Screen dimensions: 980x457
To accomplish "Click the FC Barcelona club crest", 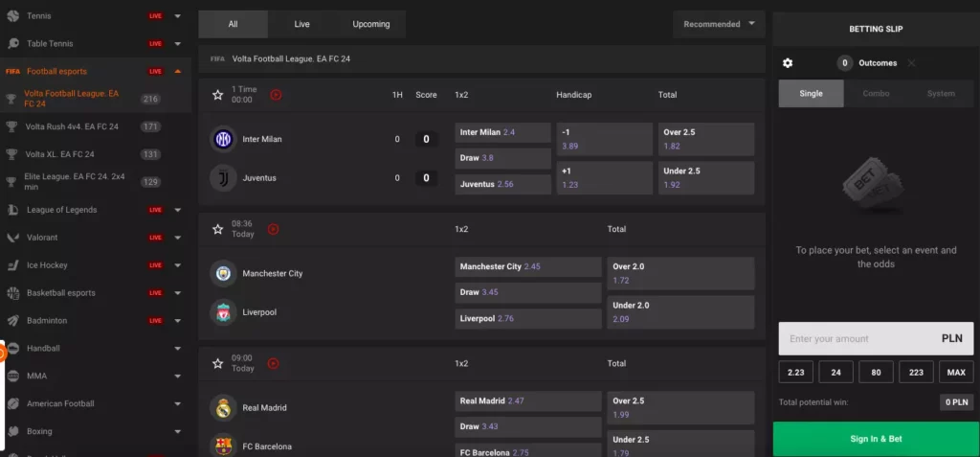I will 223,446.
